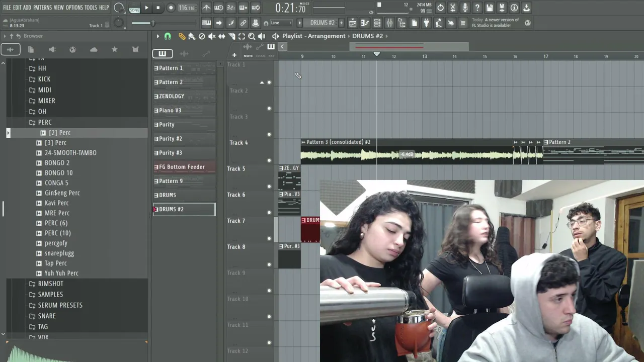The width and height of the screenshot is (644, 362).
Task: Choose the Select tool in playlist toolbar
Action: (242, 36)
